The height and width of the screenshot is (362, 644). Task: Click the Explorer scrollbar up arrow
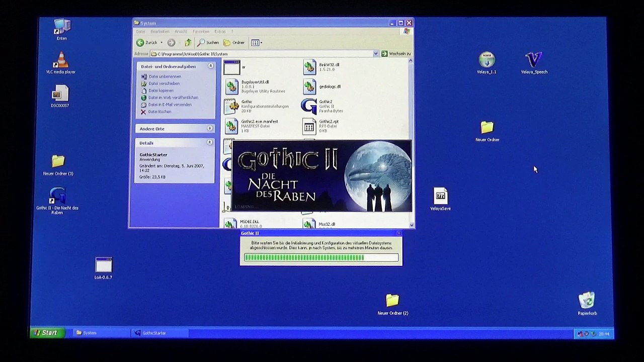pyautogui.click(x=411, y=61)
